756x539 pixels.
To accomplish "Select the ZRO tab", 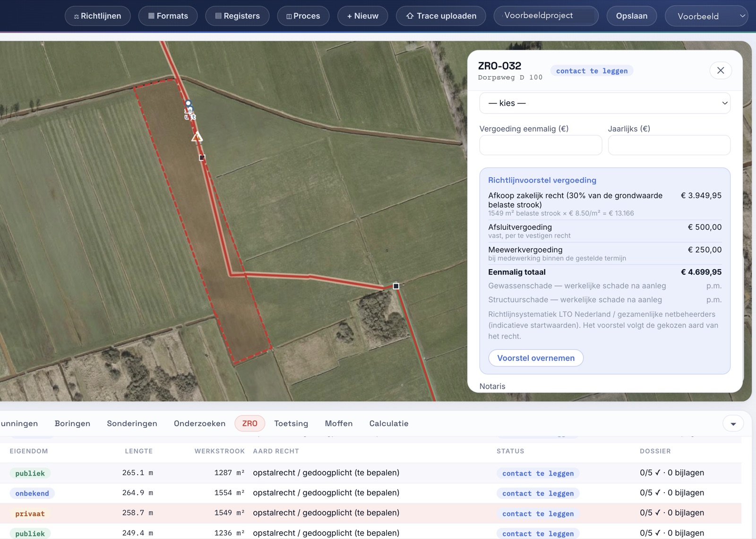I will [249, 424].
